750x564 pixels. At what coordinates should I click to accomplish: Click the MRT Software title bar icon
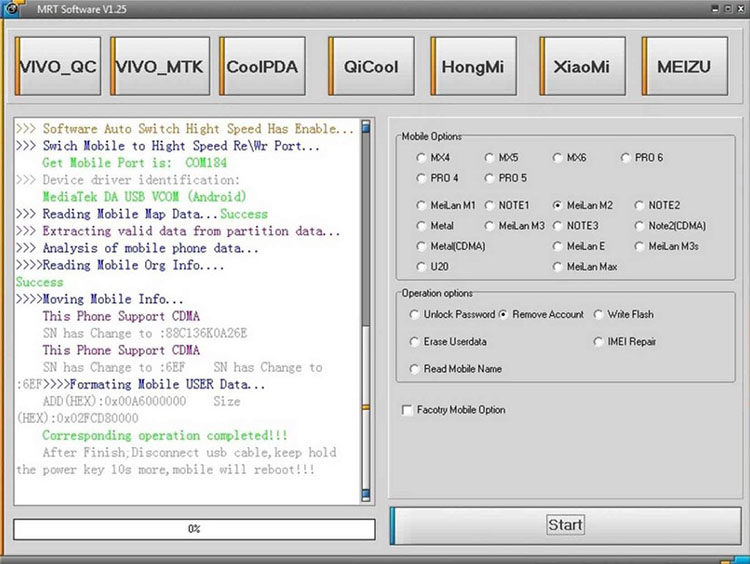coord(11,8)
